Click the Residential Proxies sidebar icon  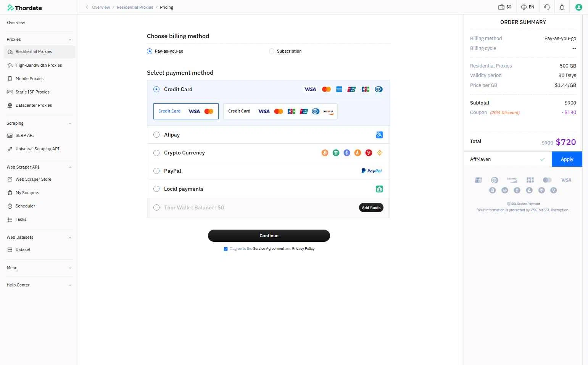pyautogui.click(x=10, y=52)
